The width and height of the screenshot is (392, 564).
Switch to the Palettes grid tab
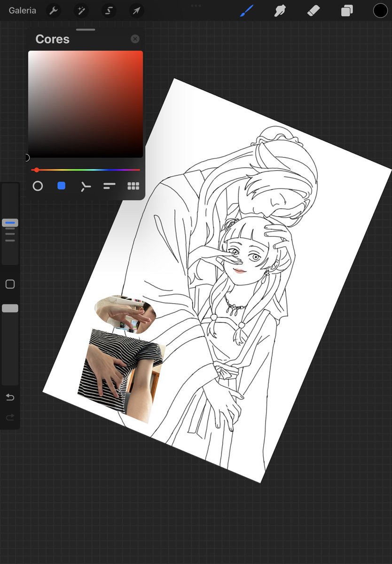[133, 186]
